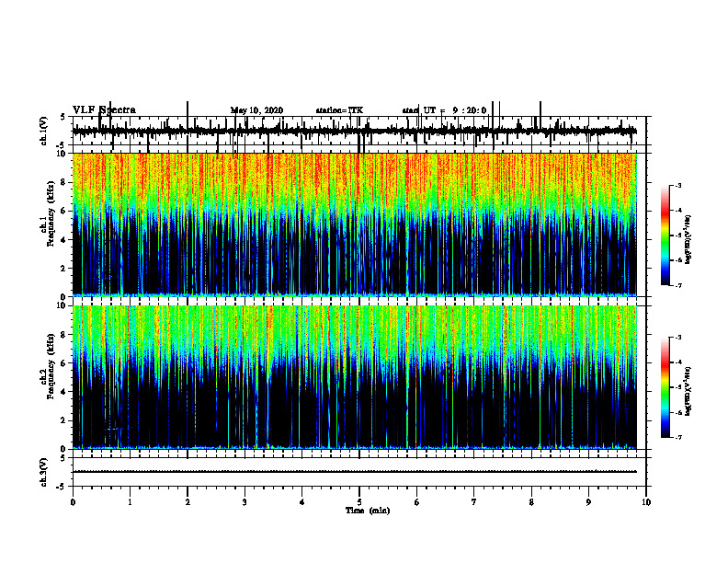Click the "station=ITK" header label
The image size is (728, 563).
pyautogui.click(x=339, y=110)
